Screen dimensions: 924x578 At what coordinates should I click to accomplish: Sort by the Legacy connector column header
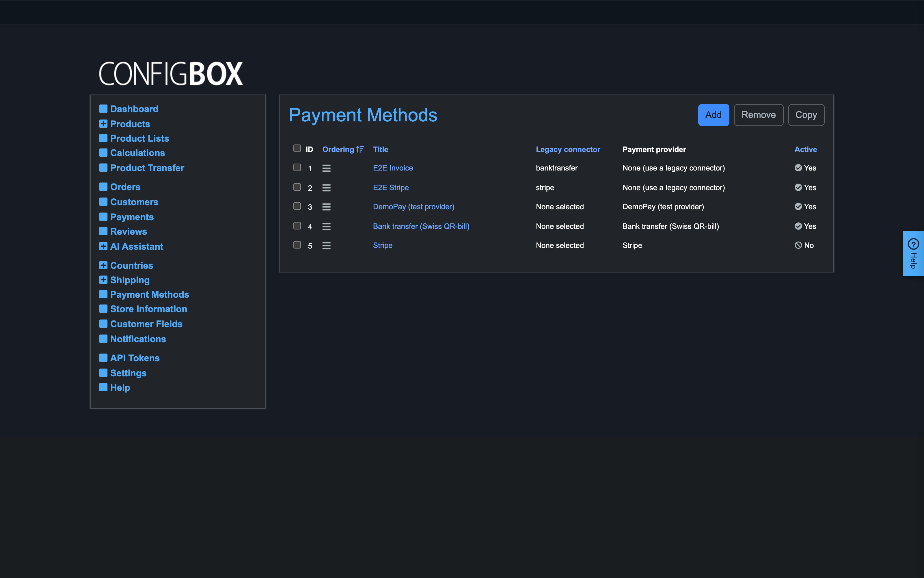click(x=568, y=149)
